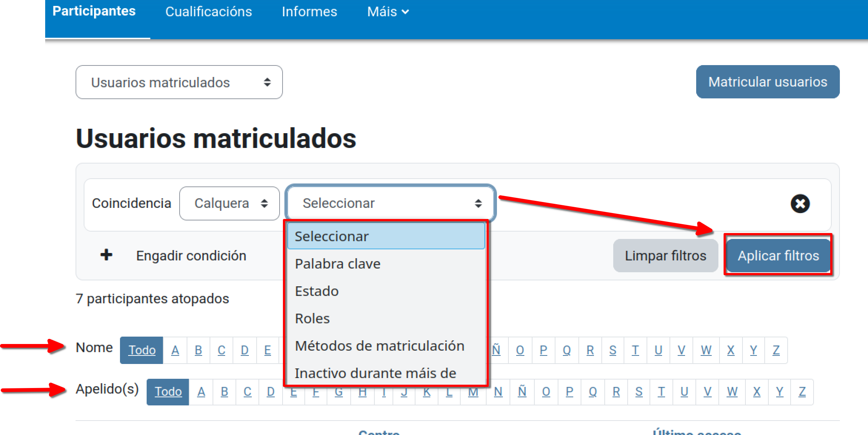868x435 pixels.
Task: Apply filters with Aplicar filtros
Action: (778, 255)
